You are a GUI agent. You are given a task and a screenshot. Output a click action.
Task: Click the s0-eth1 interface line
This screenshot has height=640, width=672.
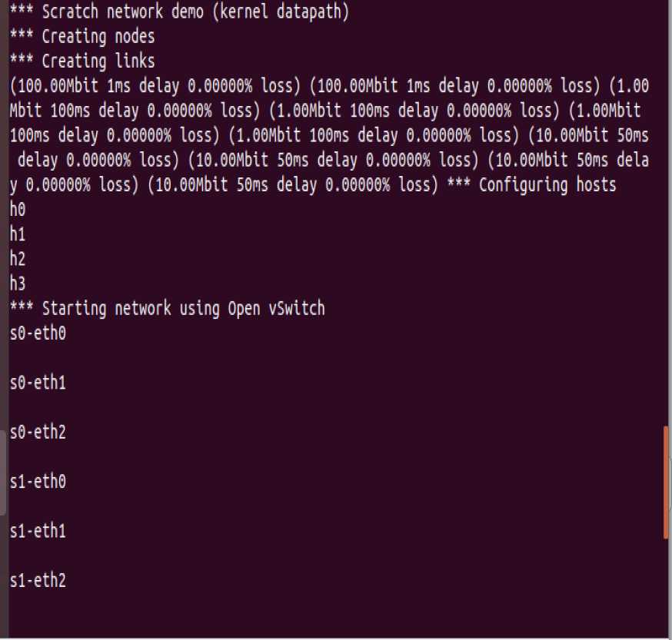[x=38, y=383]
